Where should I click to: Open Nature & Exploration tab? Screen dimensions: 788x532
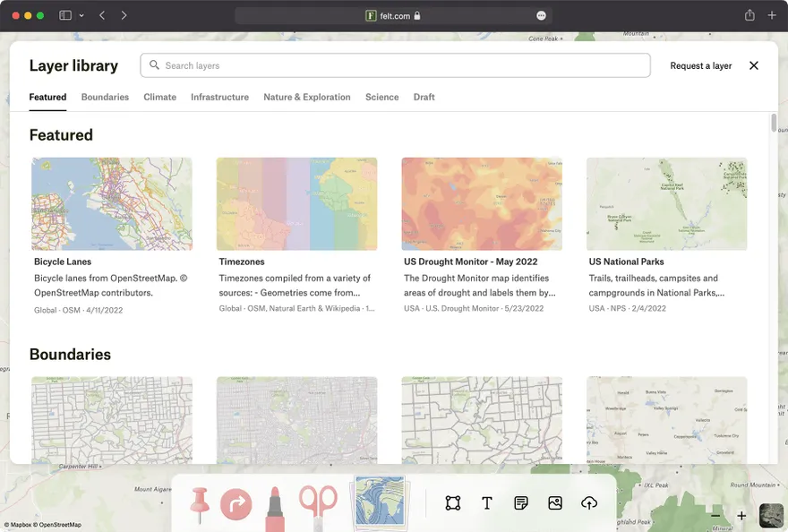tap(307, 97)
